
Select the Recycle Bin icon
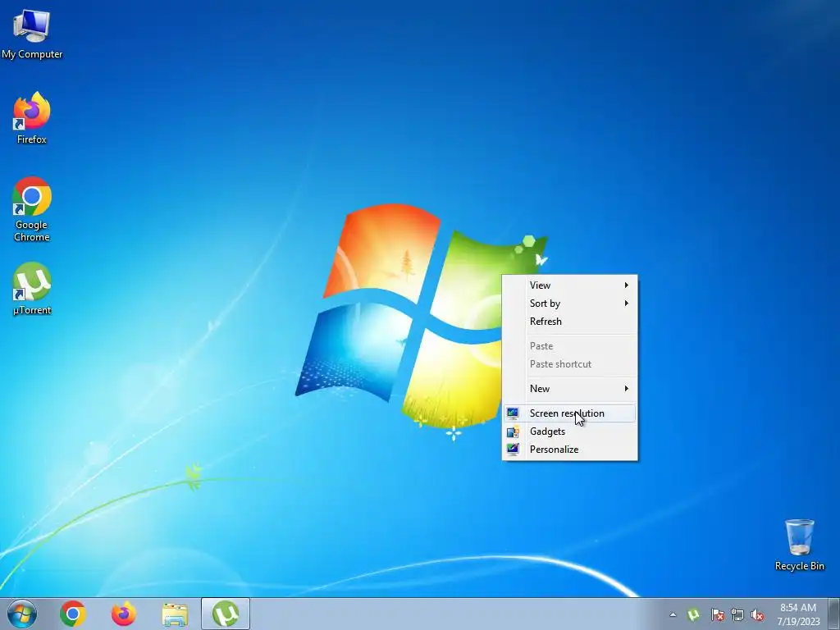[799, 545]
